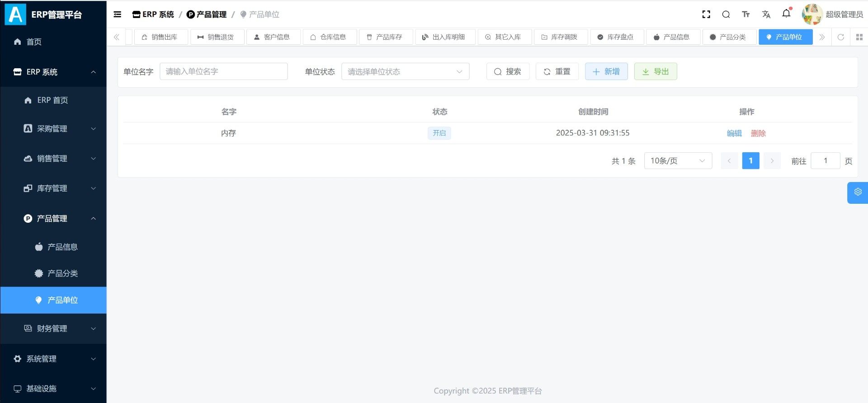Click the 新增 button

coord(606,71)
